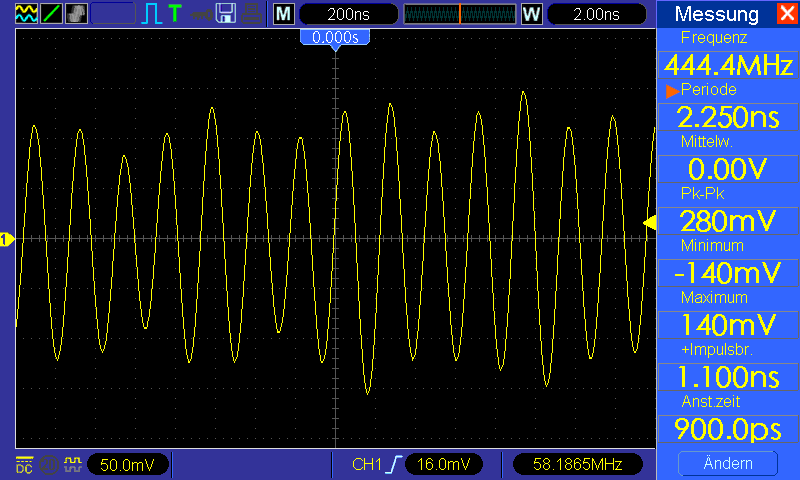Open the 50.0mV vertical scale field
The width and height of the screenshot is (800, 480).
(x=128, y=465)
